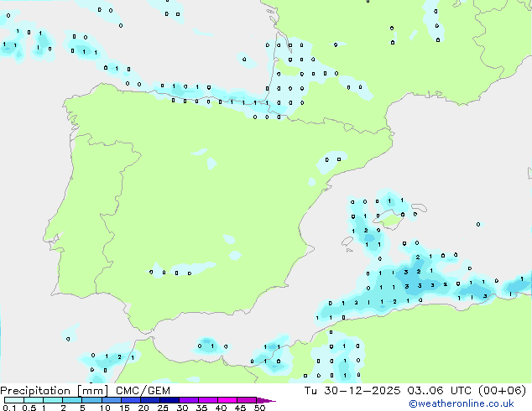The width and height of the screenshot is (532, 411).
Task: Click the 45–50 mm legend color swatch
Action: coord(247,400)
